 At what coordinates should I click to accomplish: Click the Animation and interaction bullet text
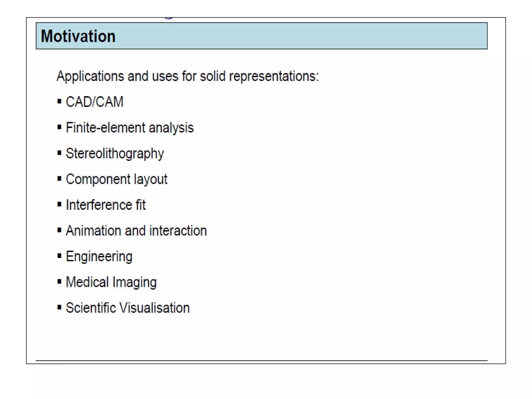tap(136, 231)
